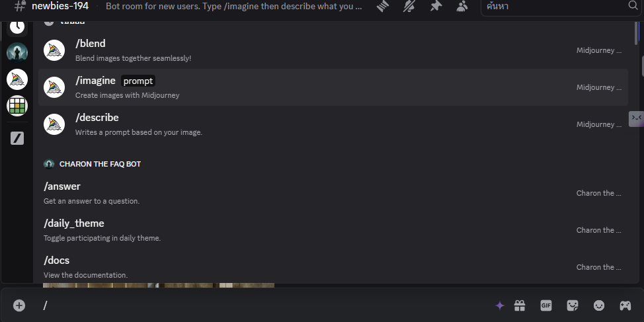
Task: Open the Threads icon in channel header
Action: [x=382, y=6]
